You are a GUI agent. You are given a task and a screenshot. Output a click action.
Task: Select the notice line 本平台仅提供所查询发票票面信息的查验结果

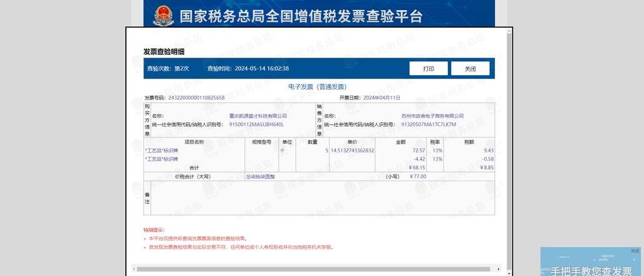coord(199,238)
